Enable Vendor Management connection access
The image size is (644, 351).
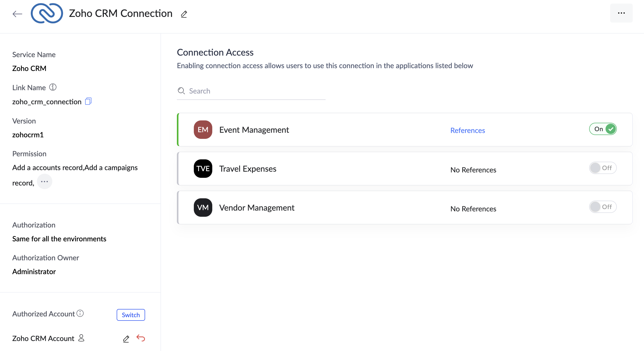coord(603,207)
